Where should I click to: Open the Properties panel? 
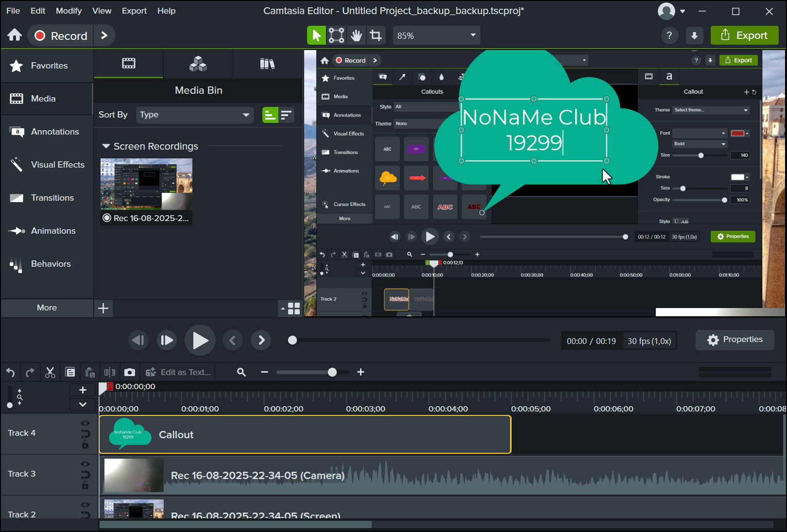pyautogui.click(x=735, y=340)
